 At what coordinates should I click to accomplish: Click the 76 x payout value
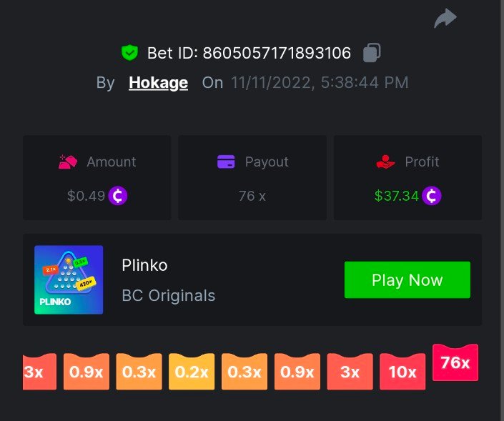(252, 196)
